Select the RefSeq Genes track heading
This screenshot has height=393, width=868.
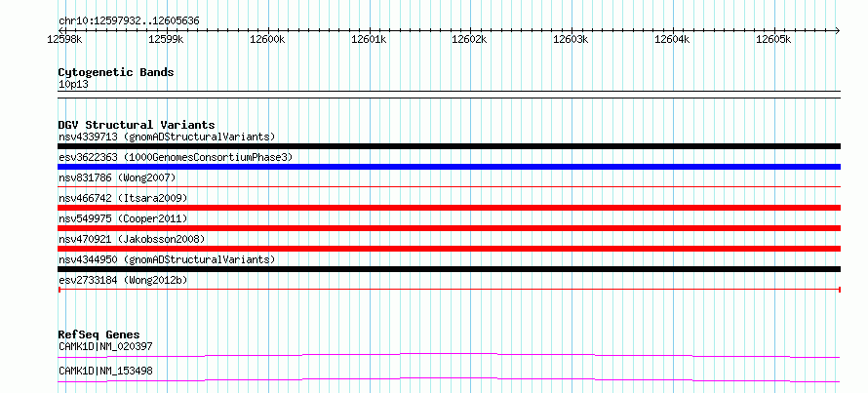tap(99, 334)
